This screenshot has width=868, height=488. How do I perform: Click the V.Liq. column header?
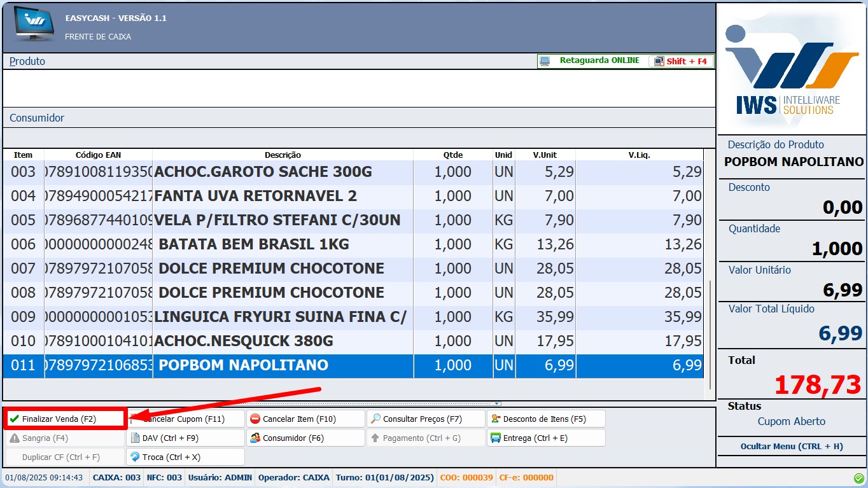640,155
